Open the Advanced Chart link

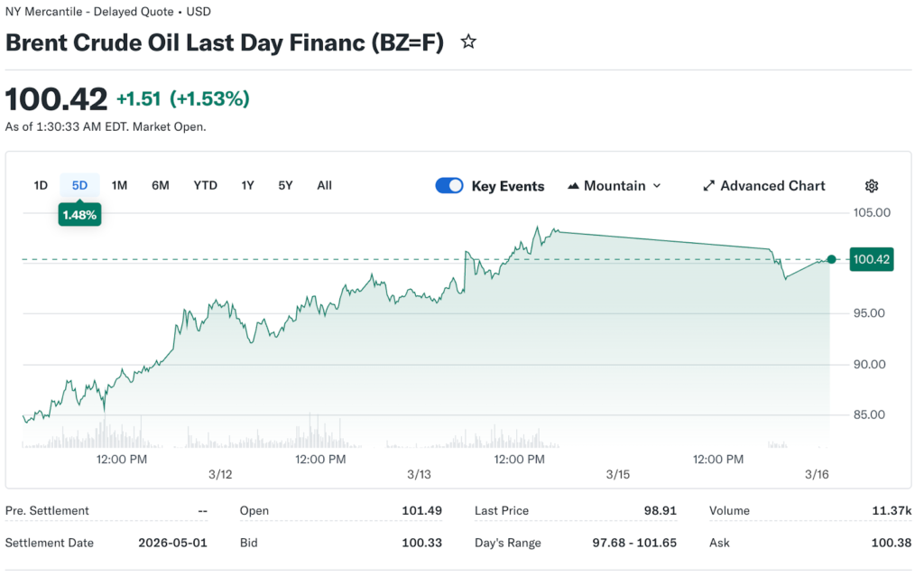coord(772,186)
